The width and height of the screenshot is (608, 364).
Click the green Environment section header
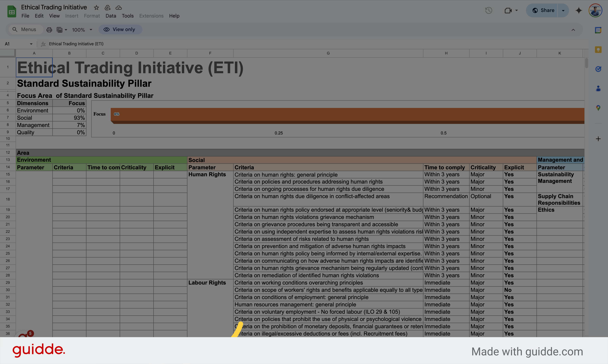102,160
